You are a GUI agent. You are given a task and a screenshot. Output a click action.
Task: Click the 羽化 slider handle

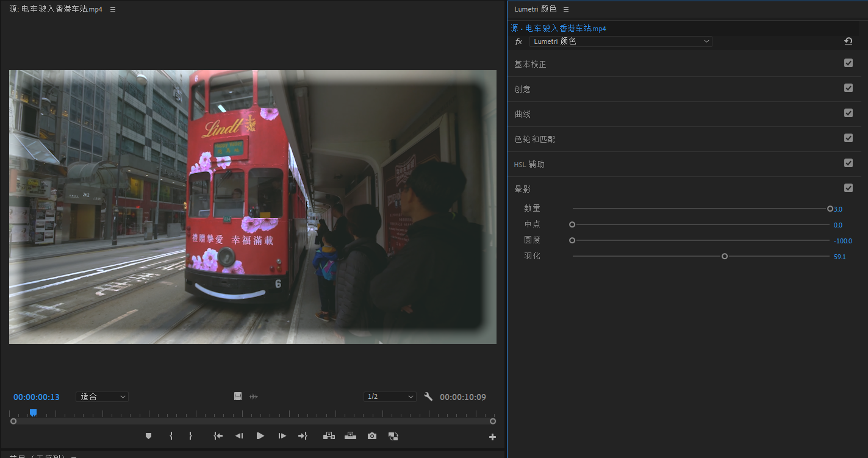click(725, 256)
